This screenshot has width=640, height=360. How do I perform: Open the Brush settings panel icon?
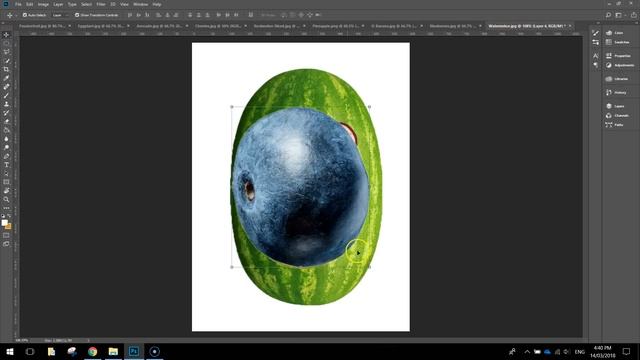click(x=596, y=33)
